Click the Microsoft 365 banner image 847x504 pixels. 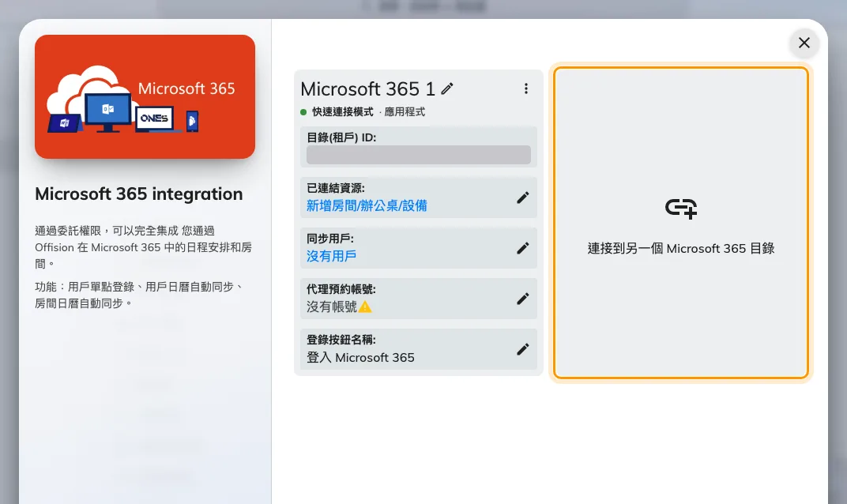145,96
